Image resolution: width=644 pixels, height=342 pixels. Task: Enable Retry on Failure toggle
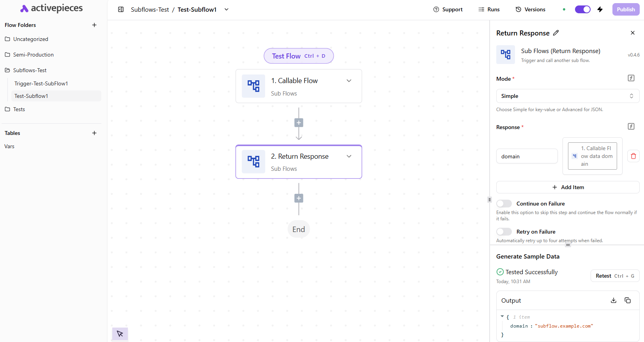(504, 232)
